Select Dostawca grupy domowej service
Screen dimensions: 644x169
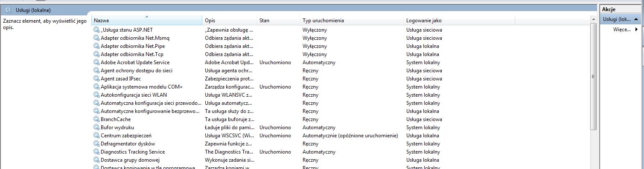click(x=130, y=160)
